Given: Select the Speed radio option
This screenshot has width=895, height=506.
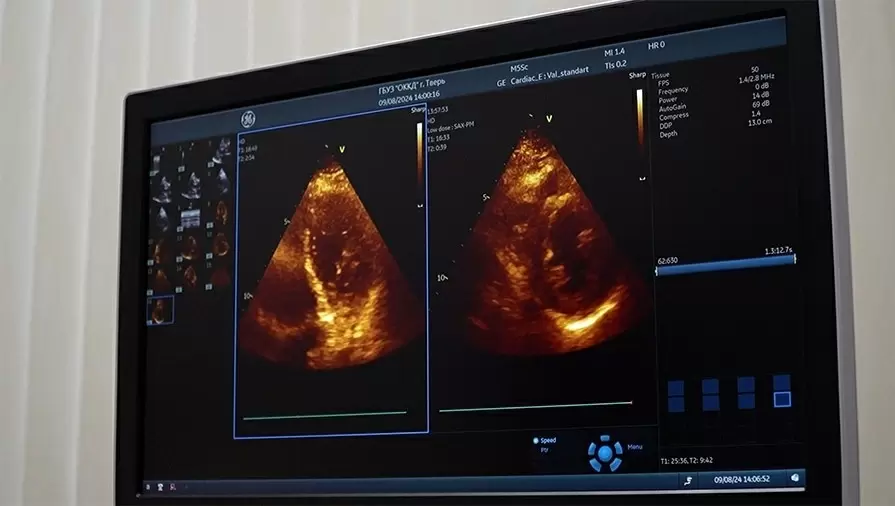Looking at the screenshot, I should pyautogui.click(x=537, y=440).
